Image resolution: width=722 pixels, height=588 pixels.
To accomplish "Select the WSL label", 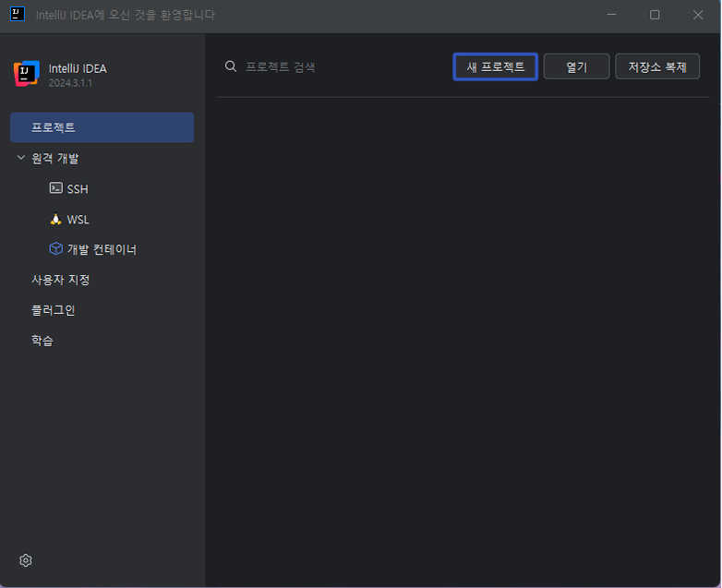I will [78, 219].
